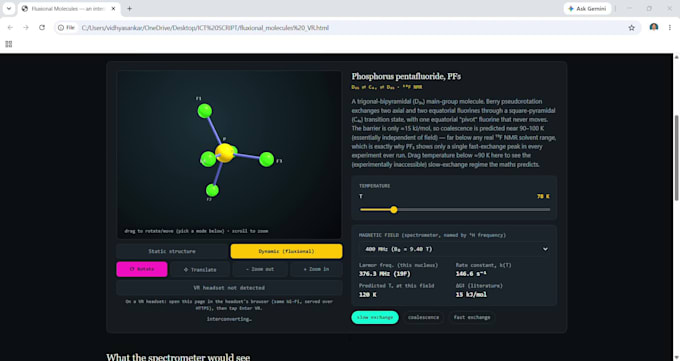Click the F3 fluorine atom in viewer

pyautogui.click(x=267, y=159)
